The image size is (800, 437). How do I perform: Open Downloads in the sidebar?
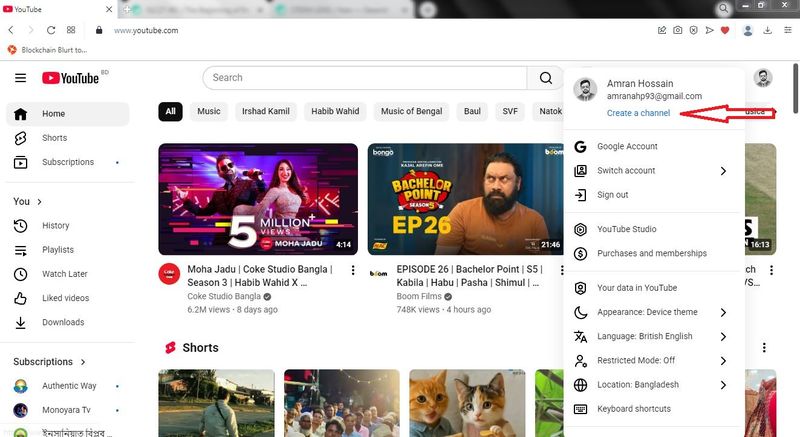click(x=62, y=322)
